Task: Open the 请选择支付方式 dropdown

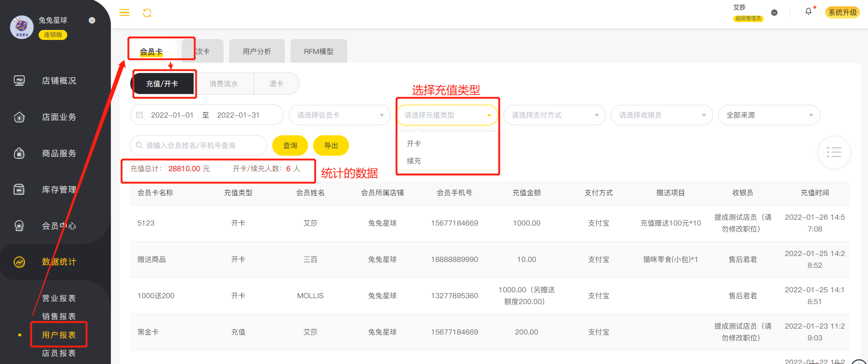Action: pyautogui.click(x=554, y=115)
